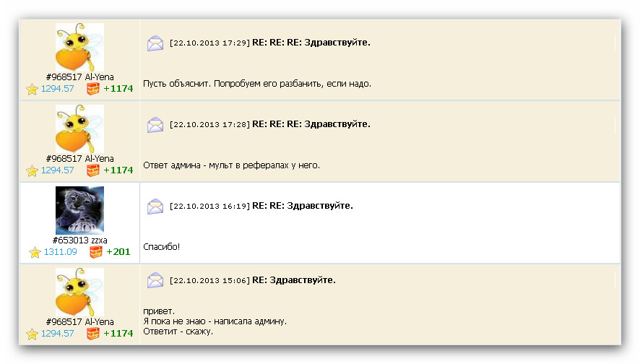The height and width of the screenshot is (364, 640).
Task: Click the brick wall icon in the 17:28 post
Action: point(93,170)
